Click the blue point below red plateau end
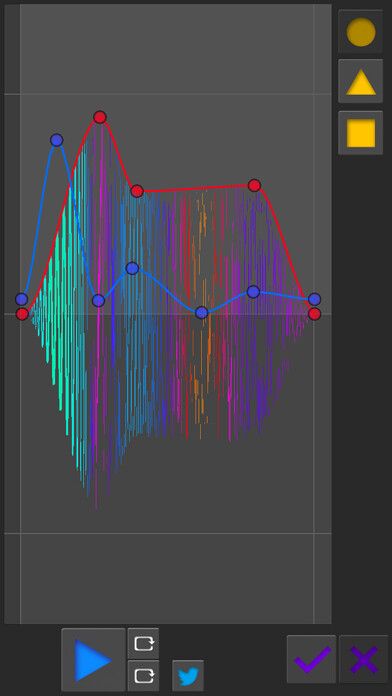 tap(253, 292)
